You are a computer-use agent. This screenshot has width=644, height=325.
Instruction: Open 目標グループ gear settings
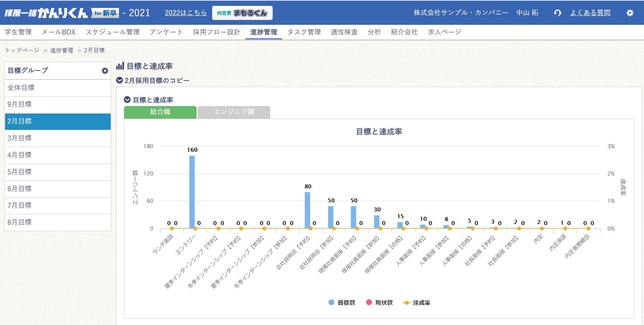[x=105, y=71]
